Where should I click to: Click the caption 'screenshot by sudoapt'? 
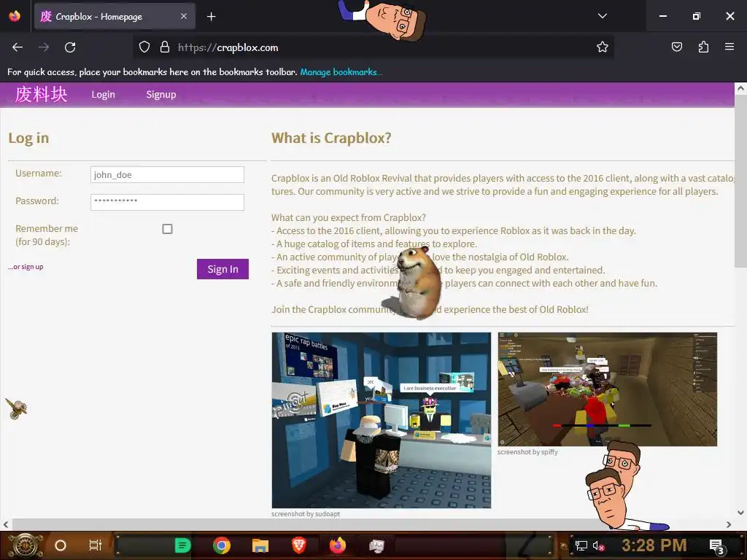[x=306, y=514]
